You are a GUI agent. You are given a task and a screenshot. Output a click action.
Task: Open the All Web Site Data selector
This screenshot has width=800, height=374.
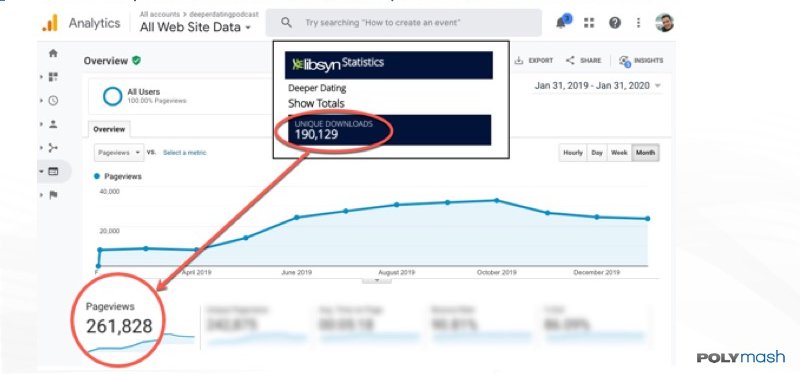(x=195, y=27)
